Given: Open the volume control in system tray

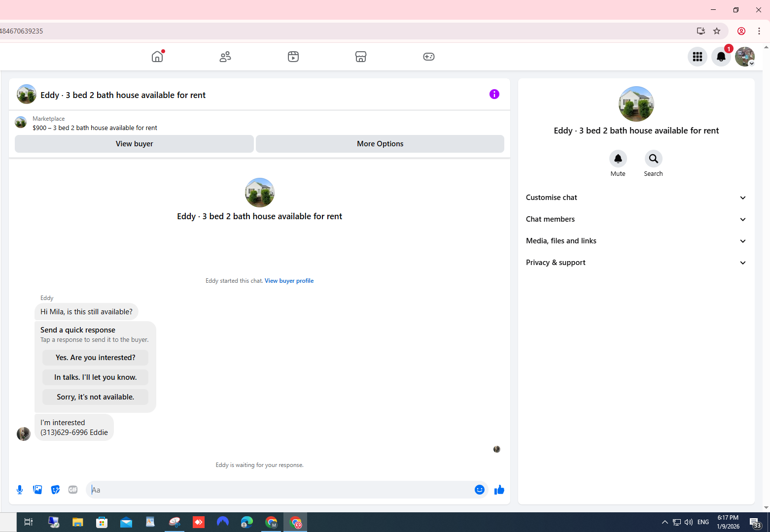Looking at the screenshot, I should (x=689, y=522).
